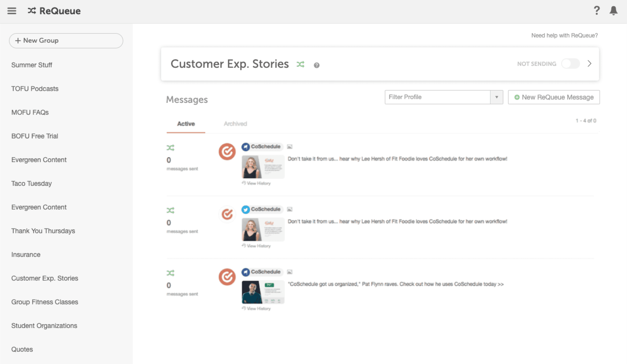Select the Insurance group
Screen dimensions: 627x364
[26, 255]
